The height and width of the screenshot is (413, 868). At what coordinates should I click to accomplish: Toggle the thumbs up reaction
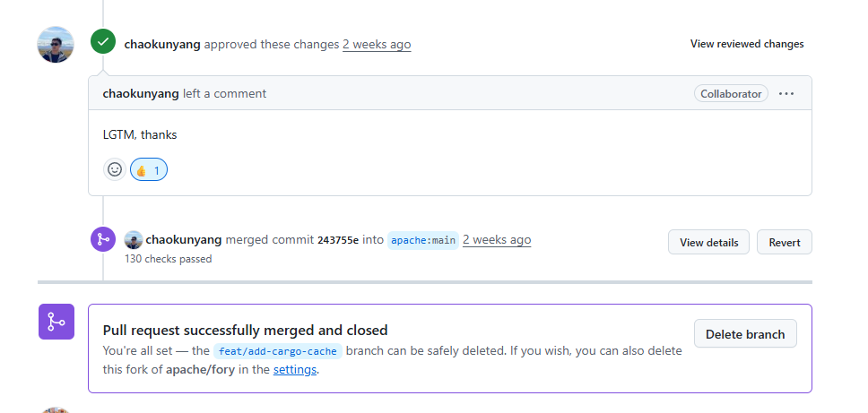point(149,170)
